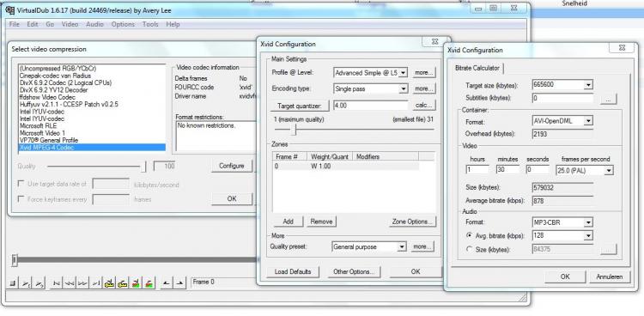Click the Remove zone button
The image size is (644, 316).
click(321, 222)
